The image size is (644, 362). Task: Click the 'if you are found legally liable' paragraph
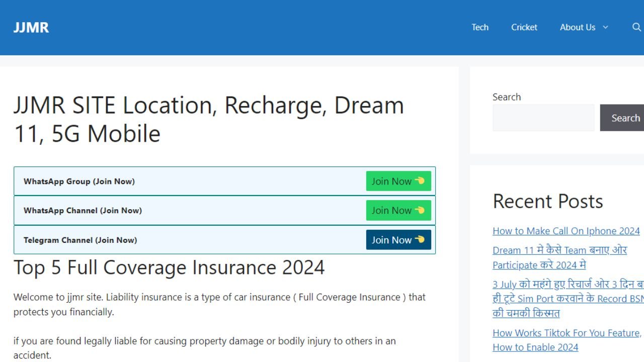205,348
